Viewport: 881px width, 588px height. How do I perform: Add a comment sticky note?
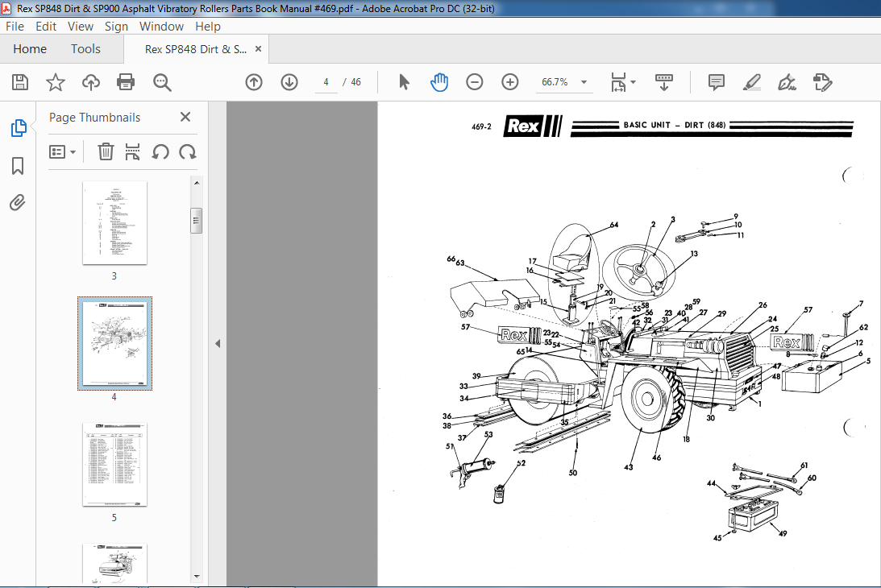click(x=717, y=82)
